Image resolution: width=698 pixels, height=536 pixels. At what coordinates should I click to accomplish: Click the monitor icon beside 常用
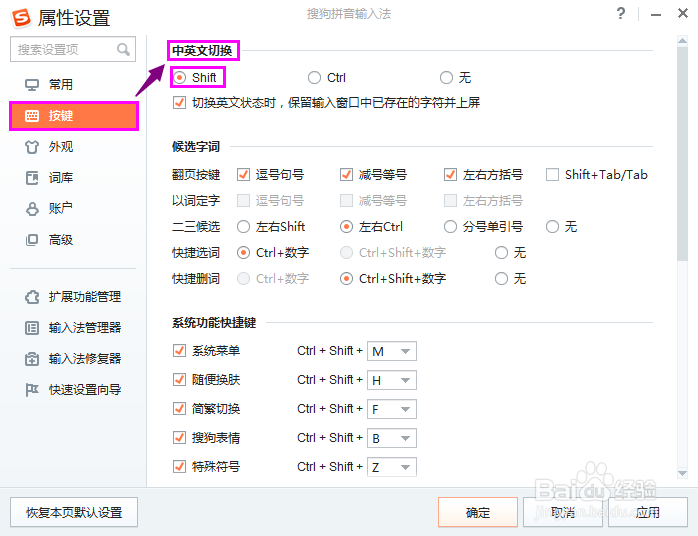pos(32,85)
